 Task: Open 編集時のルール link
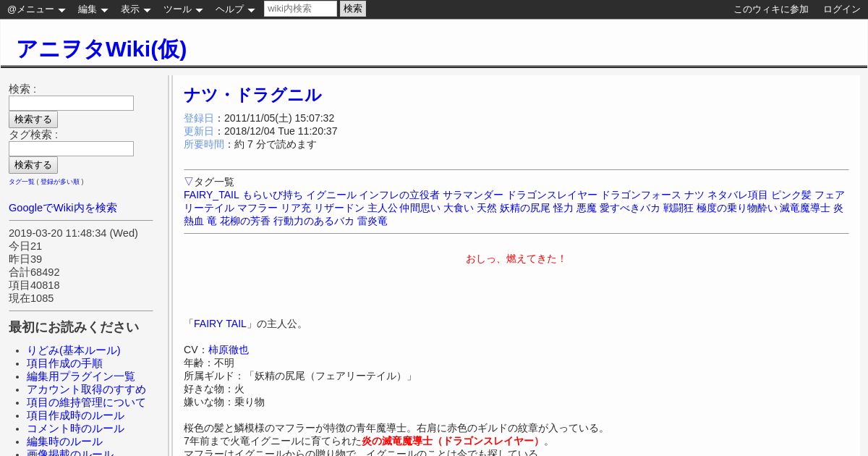[64, 442]
